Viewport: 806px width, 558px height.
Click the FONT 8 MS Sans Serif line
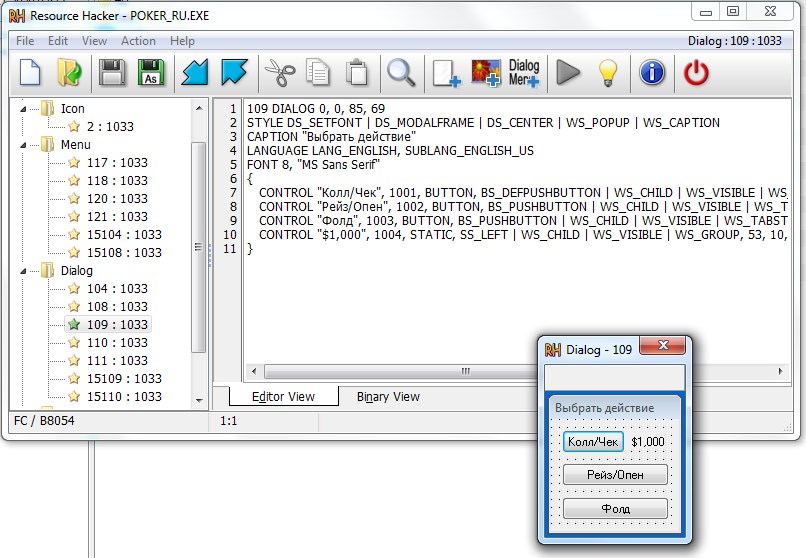click(314, 164)
